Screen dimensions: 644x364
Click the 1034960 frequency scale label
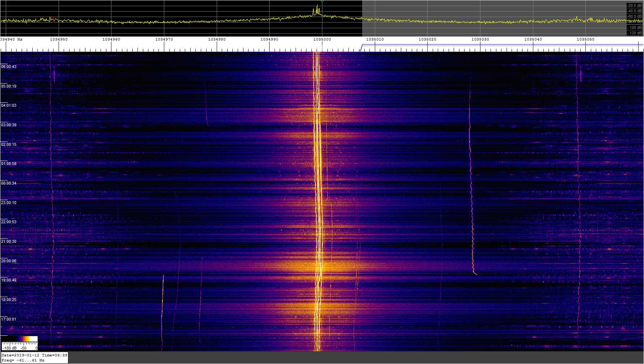(111, 39)
